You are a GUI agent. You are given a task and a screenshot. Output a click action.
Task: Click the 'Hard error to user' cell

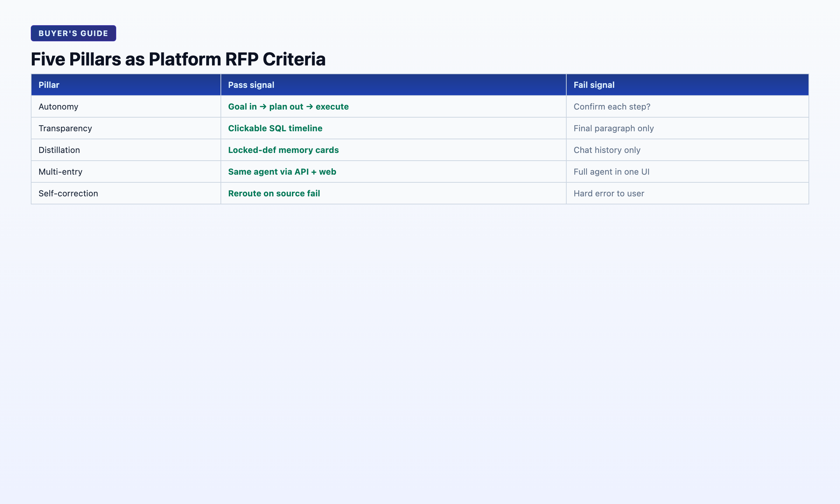click(687, 193)
